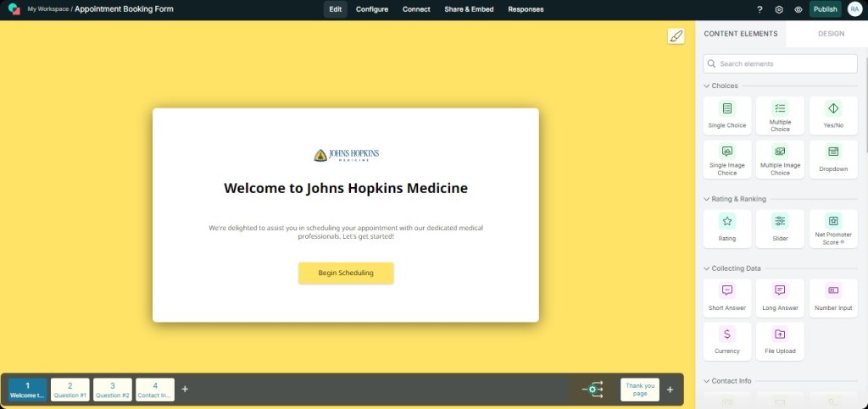Add new page with plus after Contact Info

[185, 390]
